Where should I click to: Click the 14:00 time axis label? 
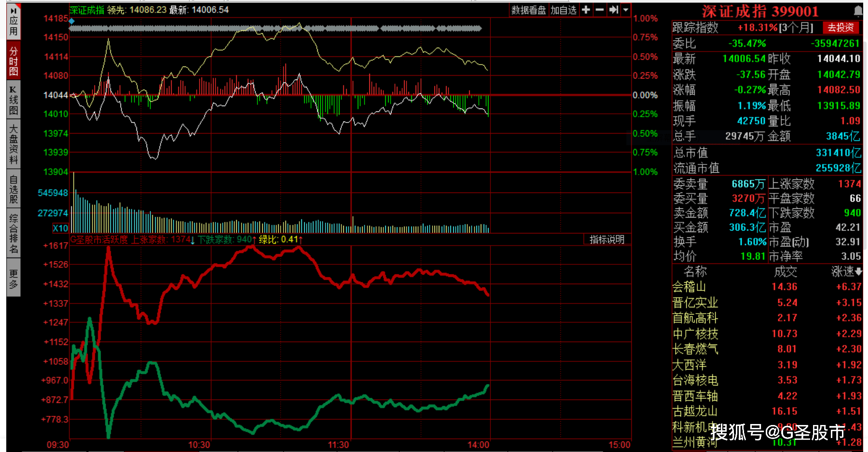(x=478, y=445)
